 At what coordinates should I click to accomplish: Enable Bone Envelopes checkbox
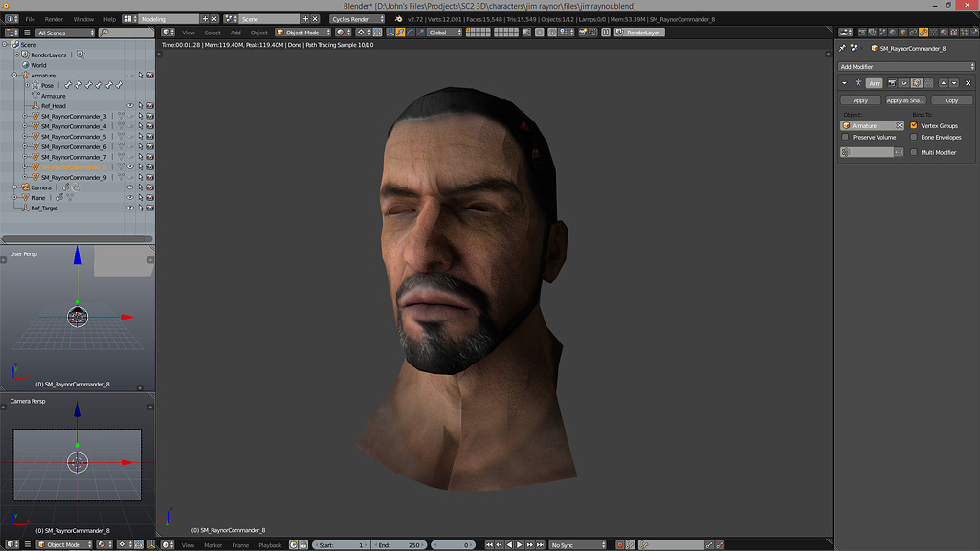coord(914,138)
